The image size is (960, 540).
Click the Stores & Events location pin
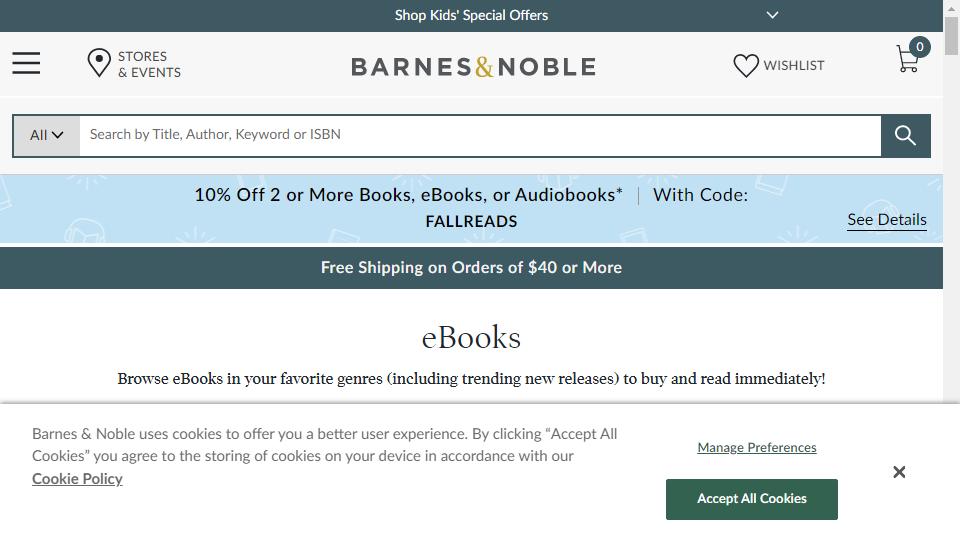(99, 63)
